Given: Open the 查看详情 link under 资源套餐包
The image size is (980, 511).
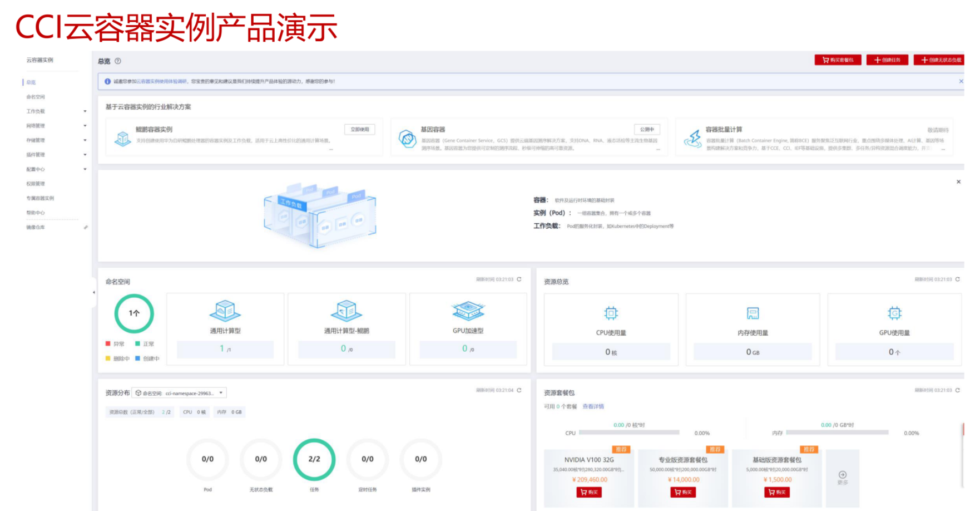Looking at the screenshot, I should (x=593, y=406).
